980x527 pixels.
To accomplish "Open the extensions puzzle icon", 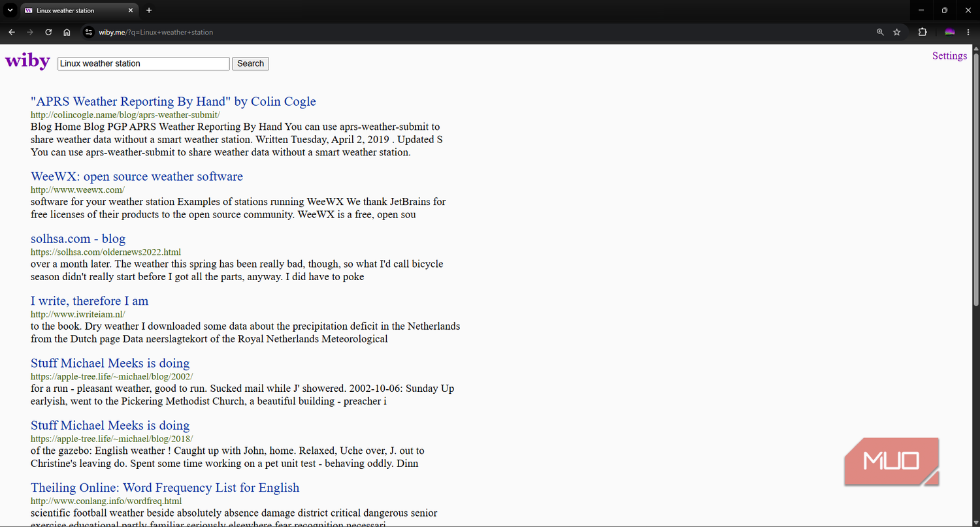I will click(923, 32).
